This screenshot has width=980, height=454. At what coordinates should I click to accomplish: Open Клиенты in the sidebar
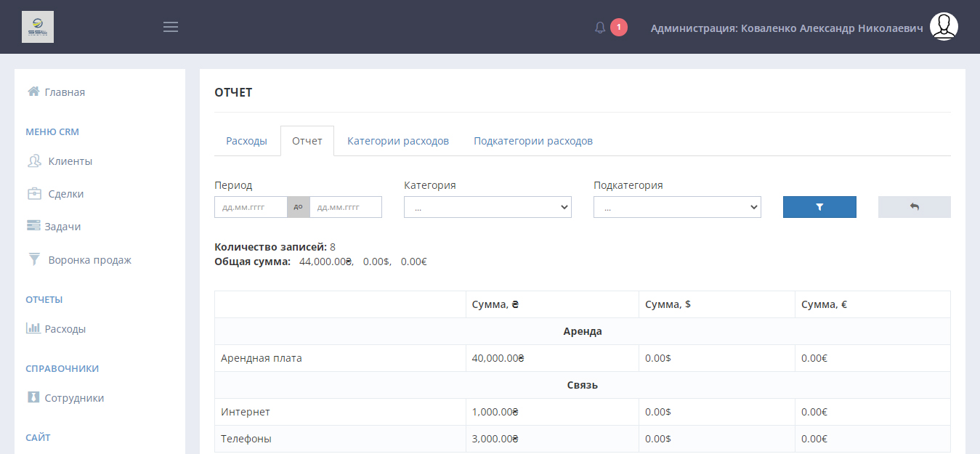(x=70, y=161)
